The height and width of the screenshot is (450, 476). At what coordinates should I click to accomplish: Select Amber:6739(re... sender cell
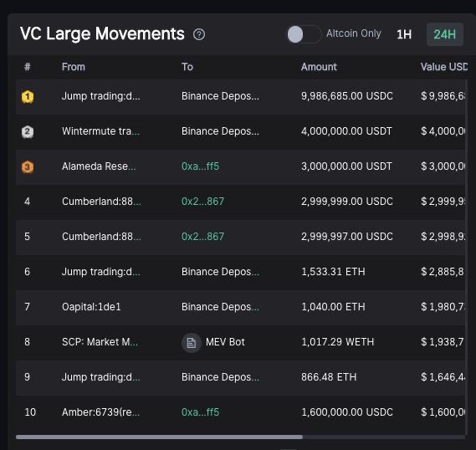click(100, 412)
